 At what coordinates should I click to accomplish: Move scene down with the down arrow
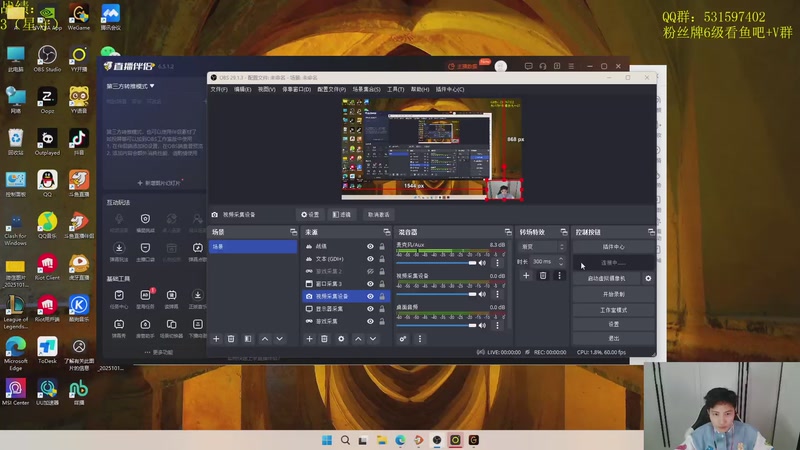click(280, 339)
